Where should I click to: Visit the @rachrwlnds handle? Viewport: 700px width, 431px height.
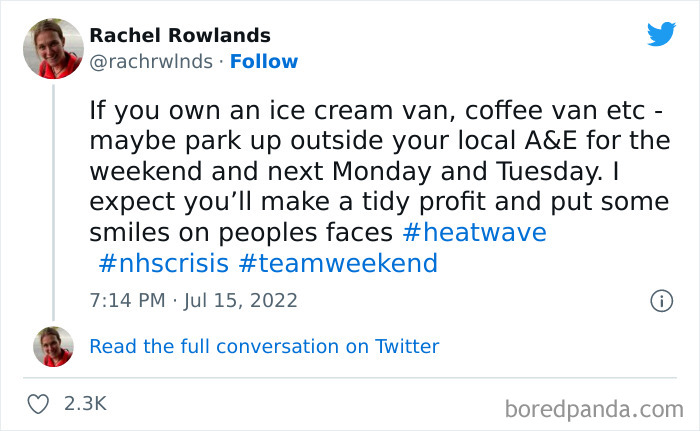point(151,62)
